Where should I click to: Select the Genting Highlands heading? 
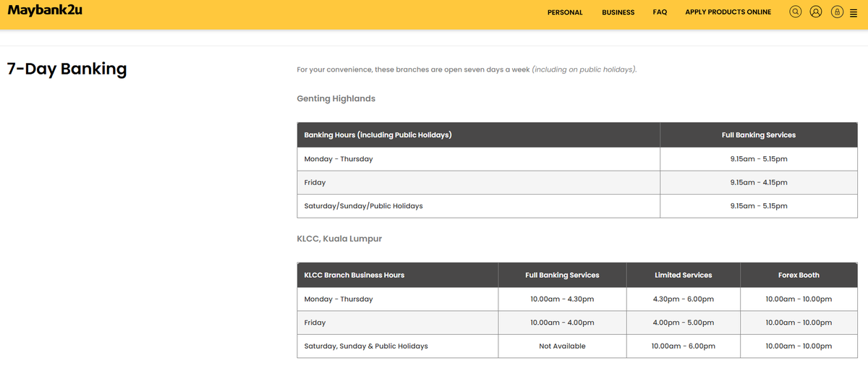[x=336, y=98]
